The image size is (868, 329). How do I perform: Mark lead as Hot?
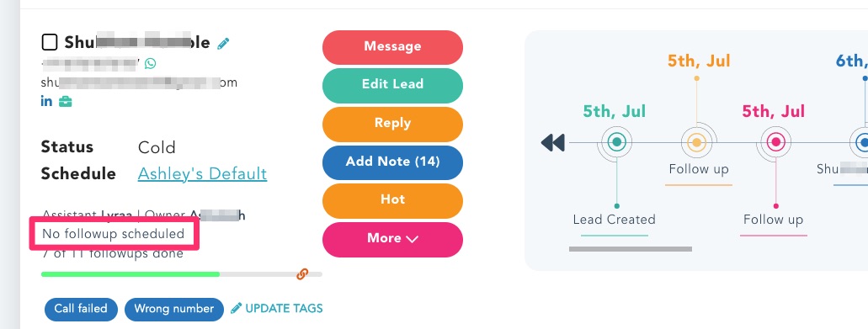pyautogui.click(x=392, y=200)
